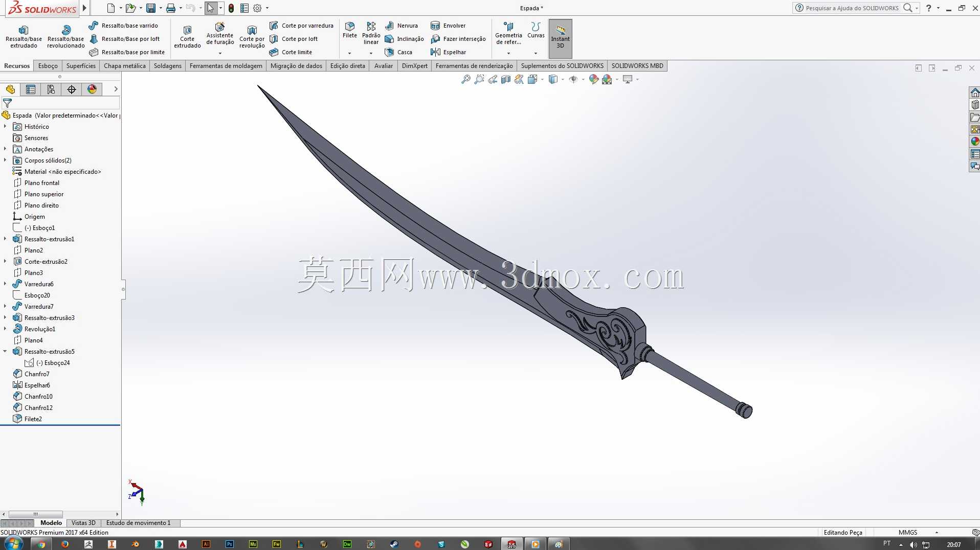Select Ressalto/Base por loft tool
This screenshot has width=980, height=550.
124,39
